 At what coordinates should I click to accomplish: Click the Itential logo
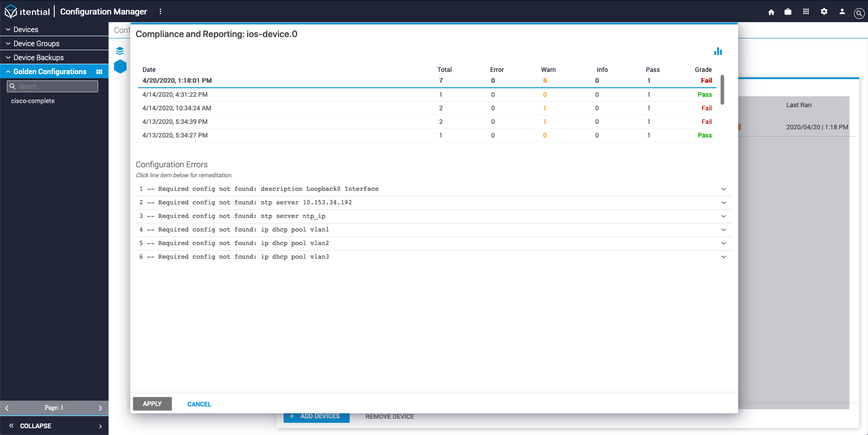[x=27, y=11]
